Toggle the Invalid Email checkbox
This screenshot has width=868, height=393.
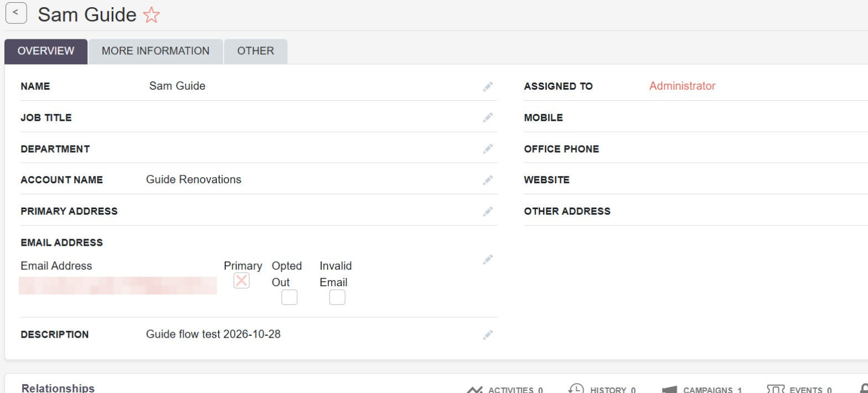tap(337, 297)
